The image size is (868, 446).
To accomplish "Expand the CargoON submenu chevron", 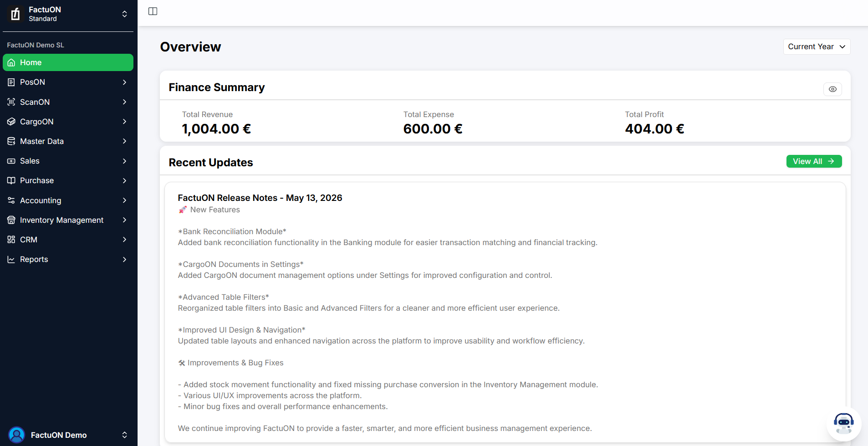I will [x=124, y=122].
